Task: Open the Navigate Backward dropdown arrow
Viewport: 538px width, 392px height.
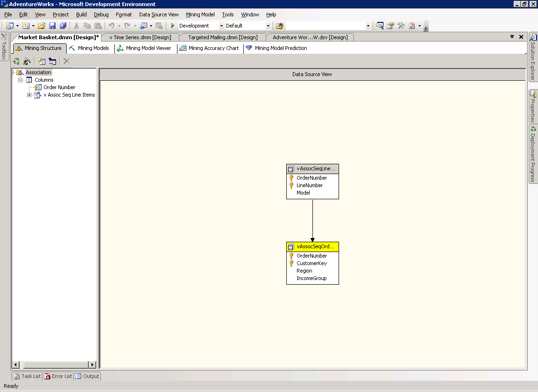Action: point(151,26)
